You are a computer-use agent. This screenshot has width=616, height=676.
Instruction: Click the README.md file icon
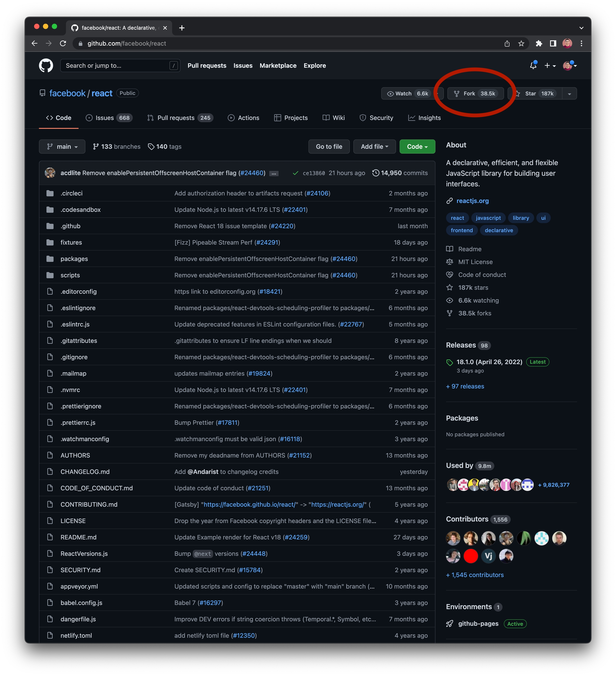pos(50,537)
